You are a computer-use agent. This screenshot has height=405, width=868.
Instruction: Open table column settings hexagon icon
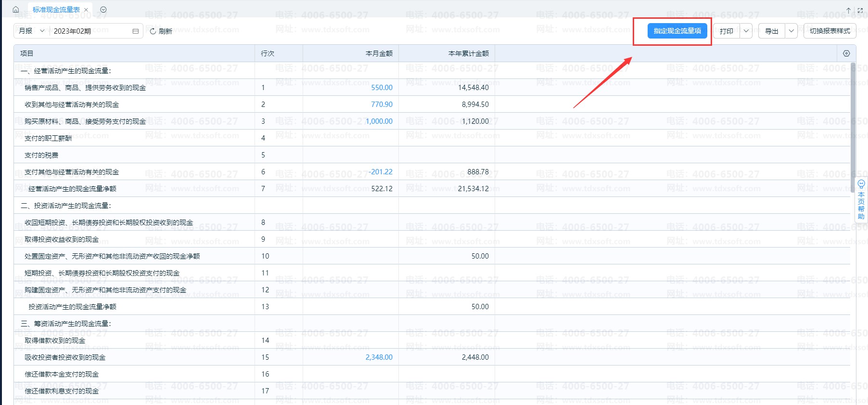pyautogui.click(x=846, y=53)
